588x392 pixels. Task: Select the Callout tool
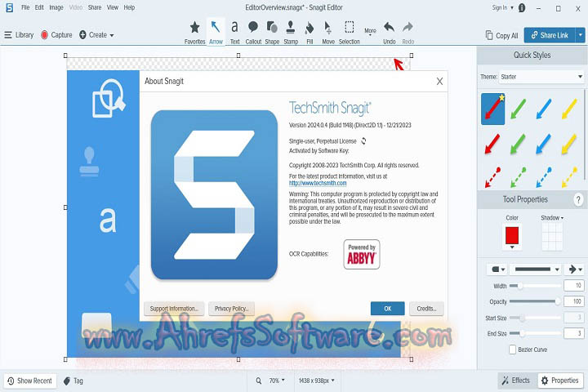[x=253, y=31]
